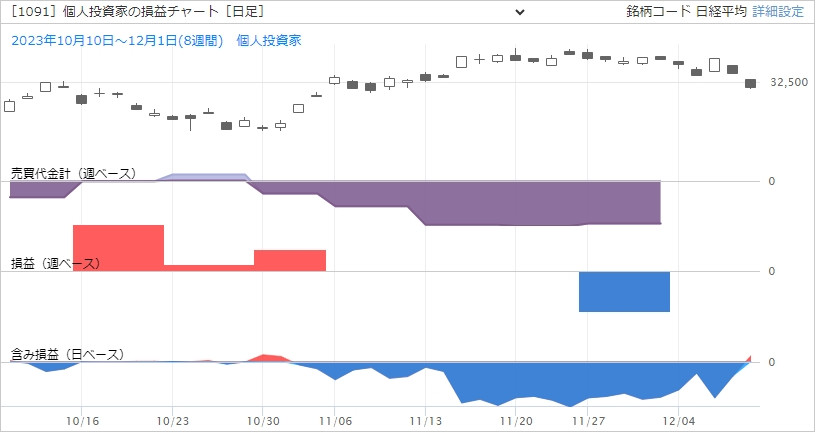Click the dropdown chevron arrow at top

(519, 12)
